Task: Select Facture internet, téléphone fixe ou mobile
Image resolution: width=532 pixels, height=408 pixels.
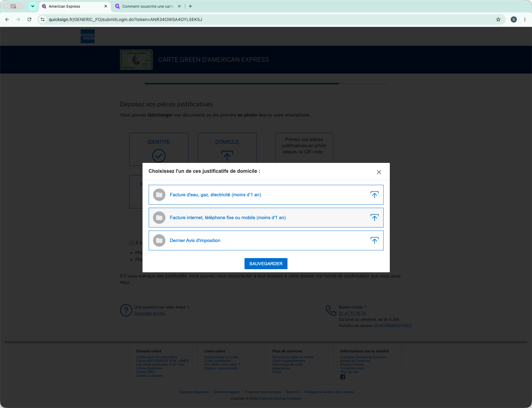Action: pos(266,218)
